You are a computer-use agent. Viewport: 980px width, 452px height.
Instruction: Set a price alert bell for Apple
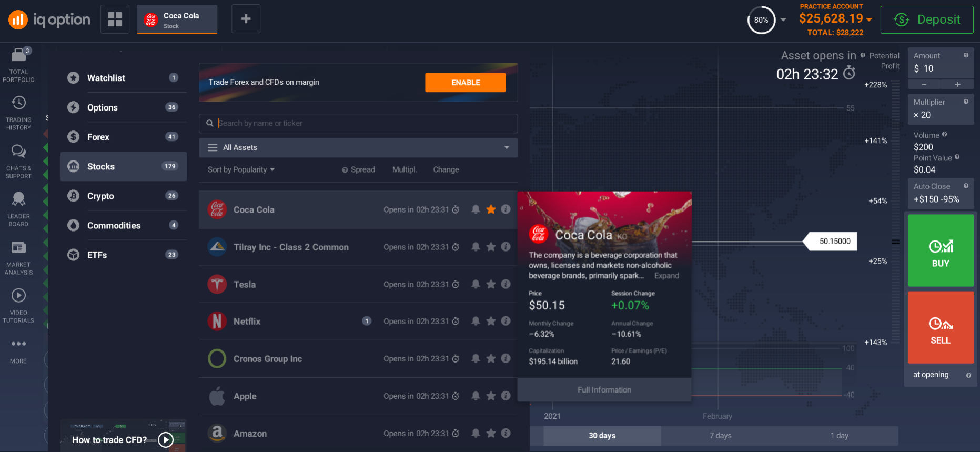tap(476, 396)
